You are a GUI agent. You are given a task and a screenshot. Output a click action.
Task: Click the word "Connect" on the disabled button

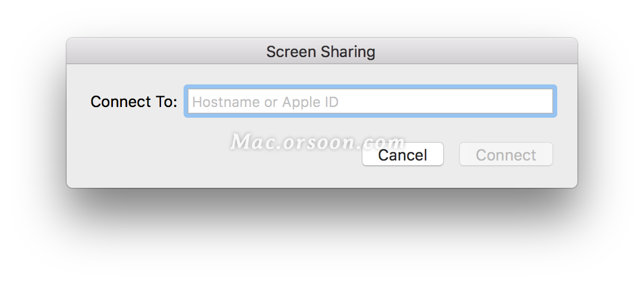[x=506, y=155]
